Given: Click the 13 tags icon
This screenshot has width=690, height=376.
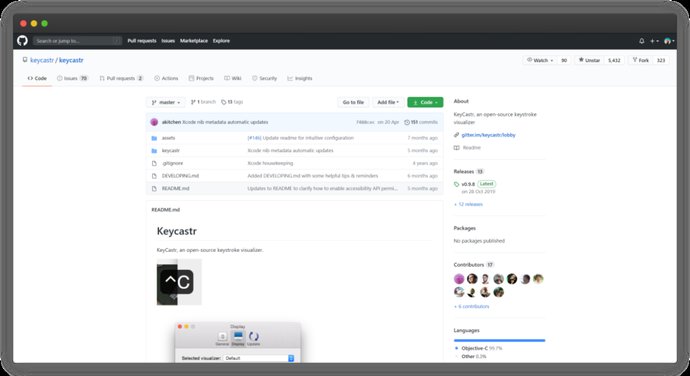Looking at the screenshot, I should [x=224, y=102].
